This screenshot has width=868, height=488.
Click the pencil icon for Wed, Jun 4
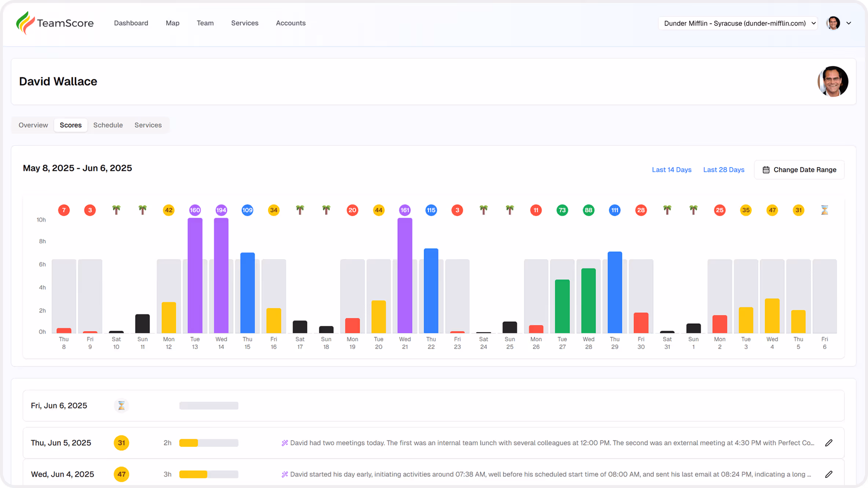tap(829, 474)
